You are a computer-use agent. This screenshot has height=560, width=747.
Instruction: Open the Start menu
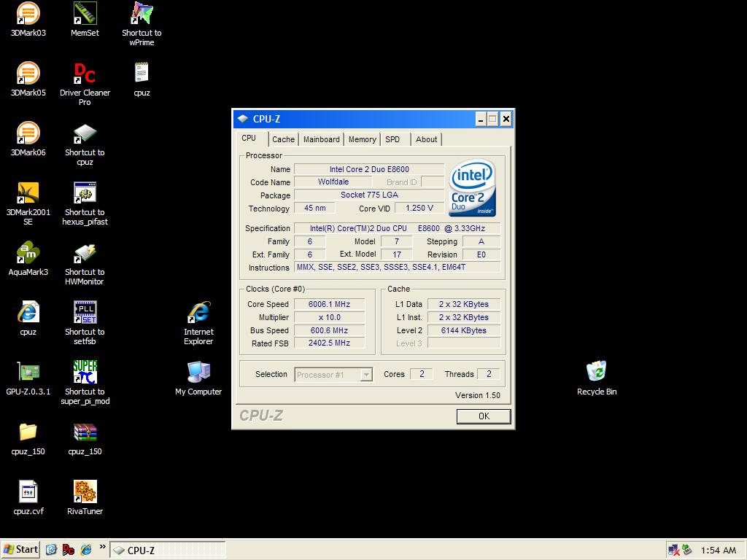click(x=20, y=550)
